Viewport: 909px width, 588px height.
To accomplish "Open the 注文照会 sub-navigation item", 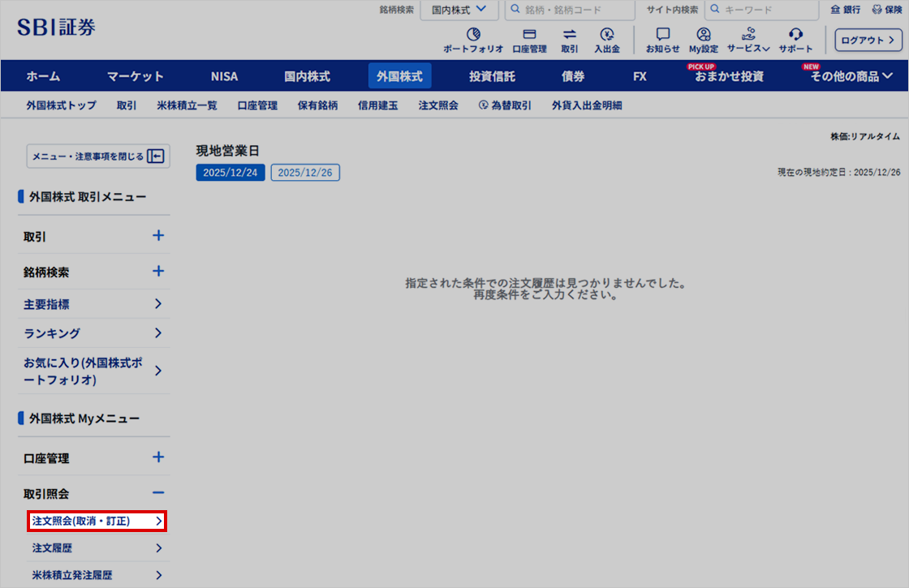I will coord(438,105).
